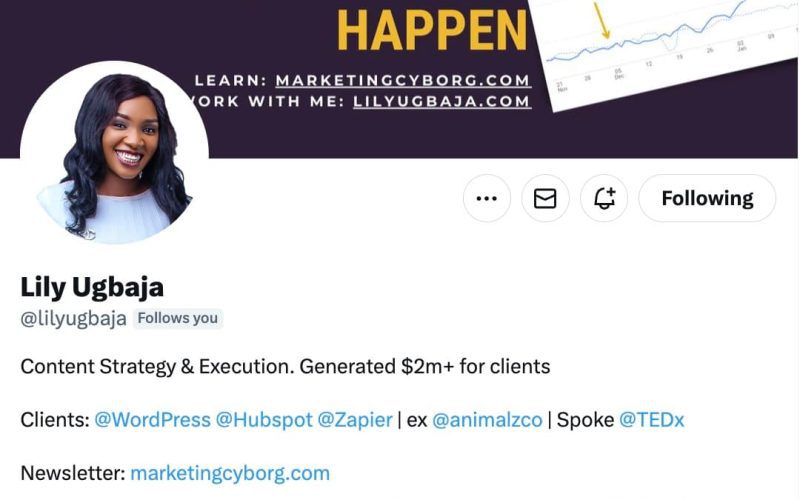Viewport: 800px width, 500px height.
Task: Click the Content Strategy & Execution bio line
Action: click(x=285, y=367)
